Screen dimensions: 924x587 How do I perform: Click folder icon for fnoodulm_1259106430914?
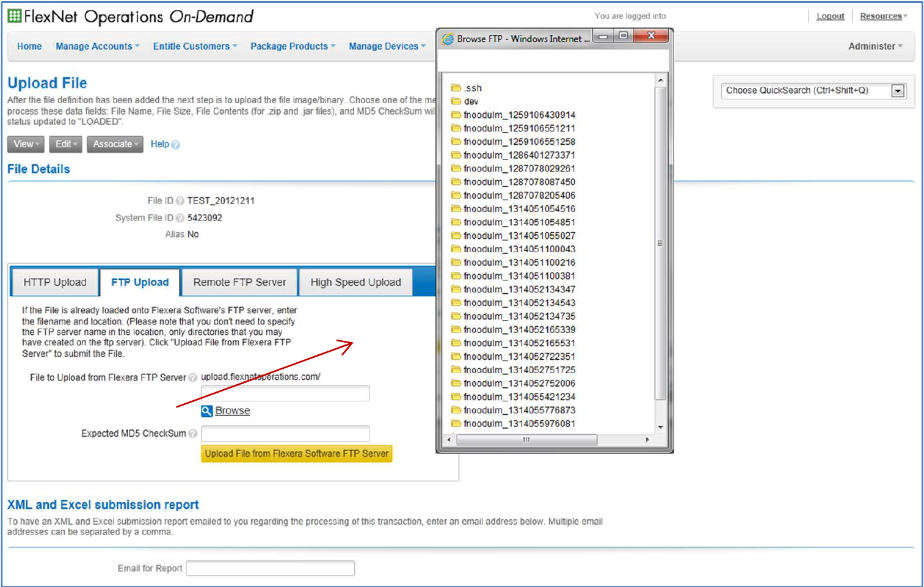click(x=456, y=114)
